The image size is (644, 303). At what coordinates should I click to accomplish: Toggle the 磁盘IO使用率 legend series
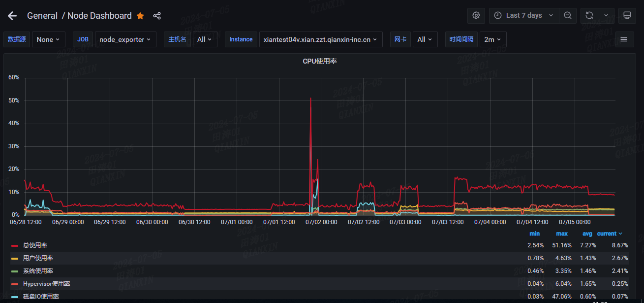pos(41,296)
